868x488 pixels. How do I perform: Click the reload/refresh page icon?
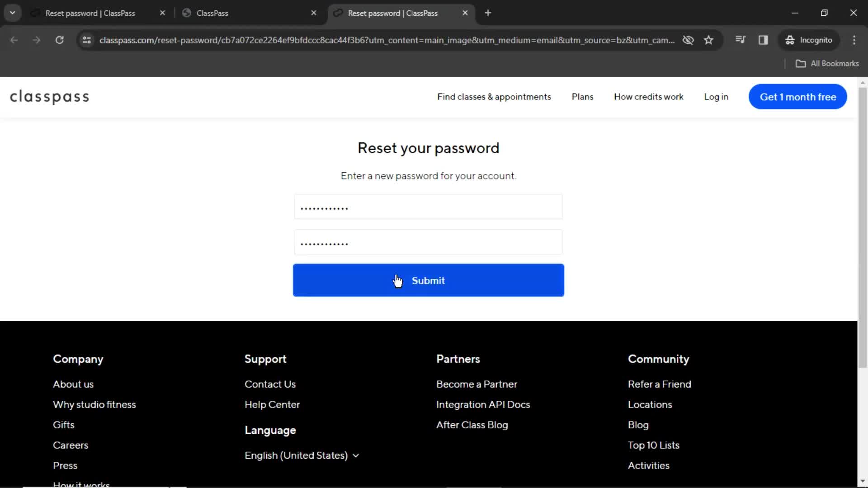[59, 40]
